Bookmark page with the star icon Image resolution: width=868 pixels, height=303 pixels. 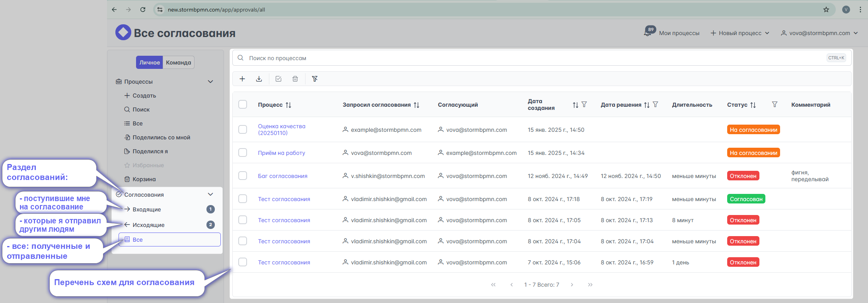pyautogui.click(x=826, y=10)
